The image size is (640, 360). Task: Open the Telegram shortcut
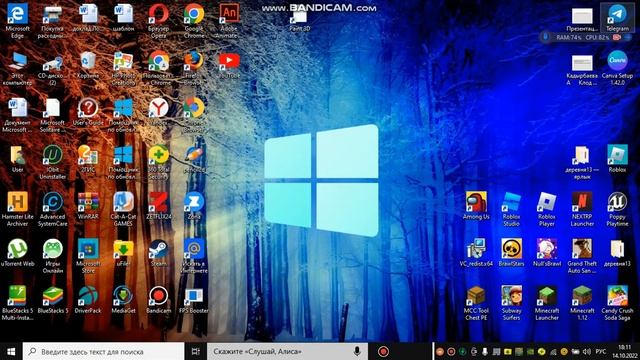coord(617,15)
